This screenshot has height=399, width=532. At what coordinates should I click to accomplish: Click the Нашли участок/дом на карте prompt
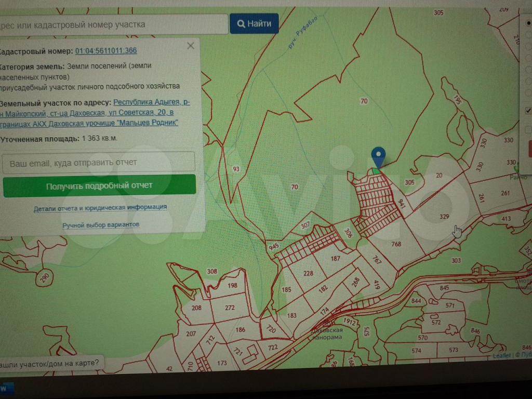click(x=49, y=362)
